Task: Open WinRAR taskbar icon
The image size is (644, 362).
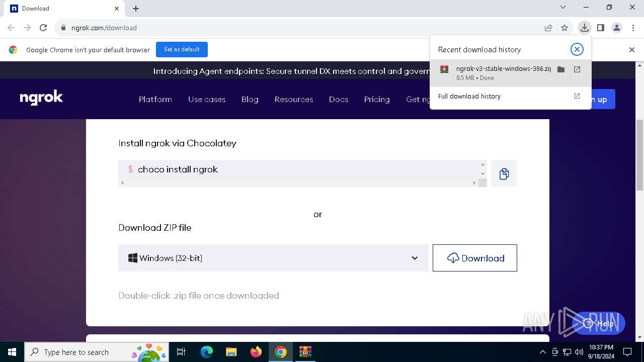Action: 305,352
